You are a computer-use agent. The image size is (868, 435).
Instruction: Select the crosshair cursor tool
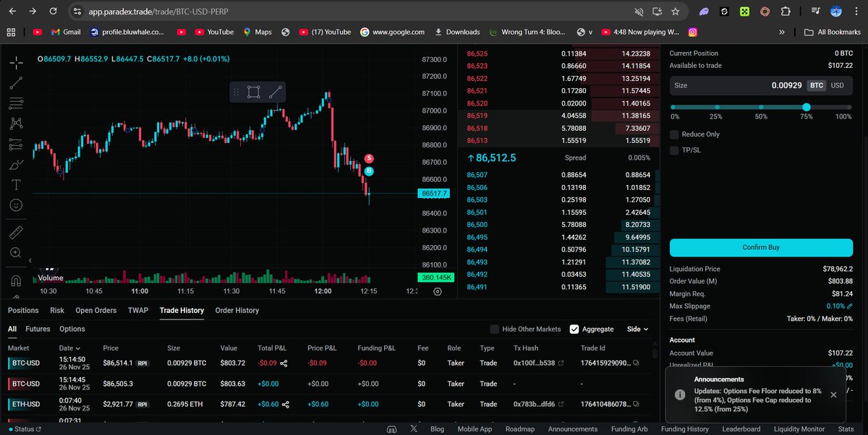pos(16,63)
